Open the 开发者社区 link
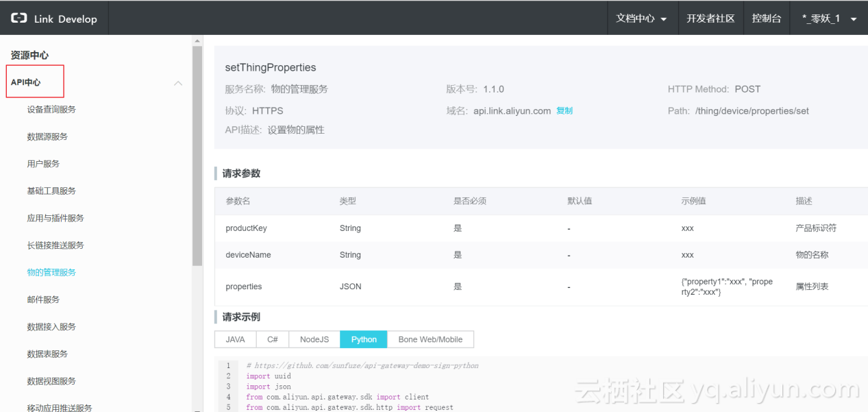868x412 pixels. point(710,19)
